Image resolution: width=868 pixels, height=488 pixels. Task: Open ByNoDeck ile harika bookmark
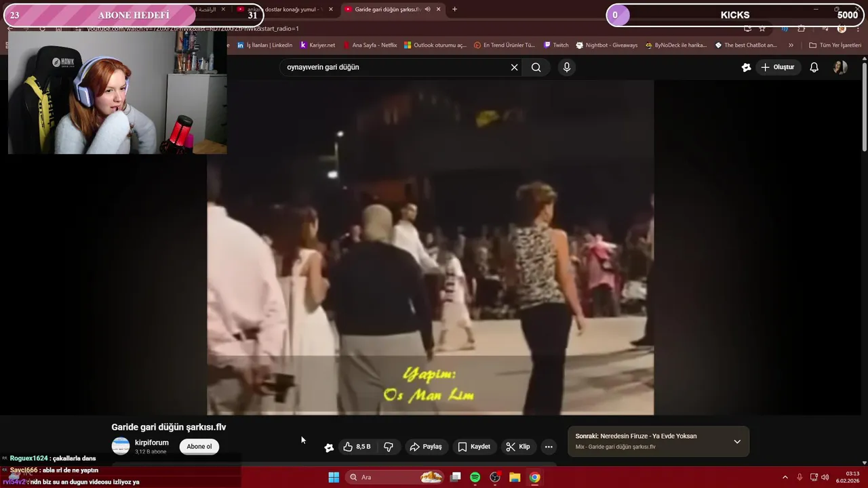pos(676,45)
